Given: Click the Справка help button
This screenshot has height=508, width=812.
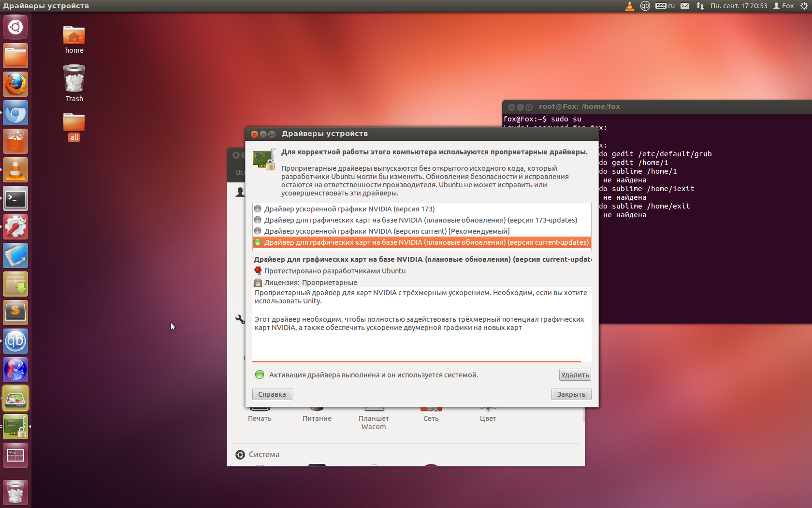Looking at the screenshot, I should [x=272, y=394].
